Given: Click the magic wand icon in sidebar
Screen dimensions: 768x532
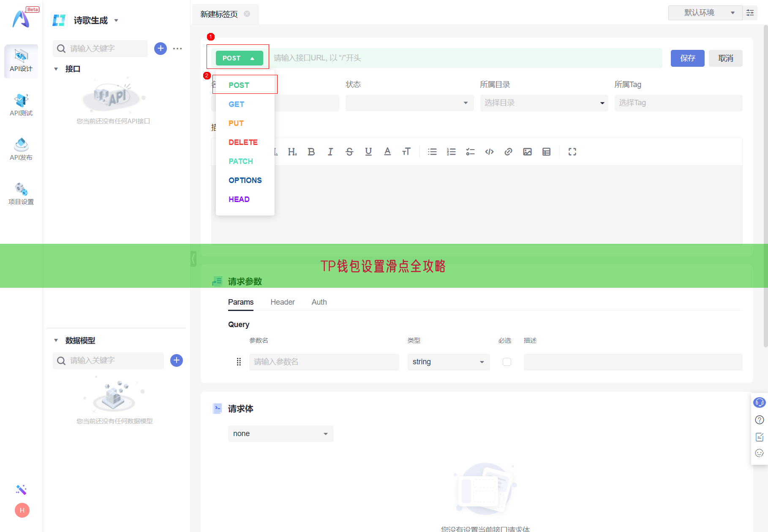Looking at the screenshot, I should point(21,490).
